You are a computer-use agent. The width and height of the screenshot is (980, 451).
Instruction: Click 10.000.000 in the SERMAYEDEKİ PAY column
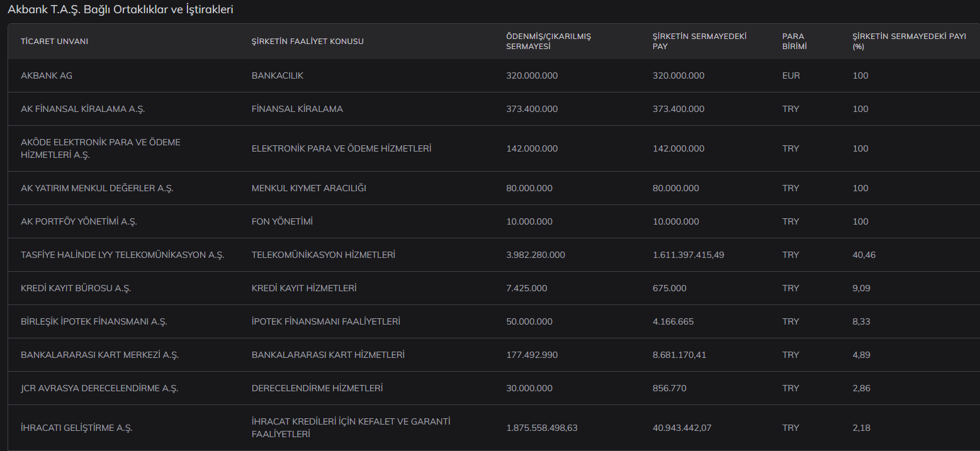676,221
